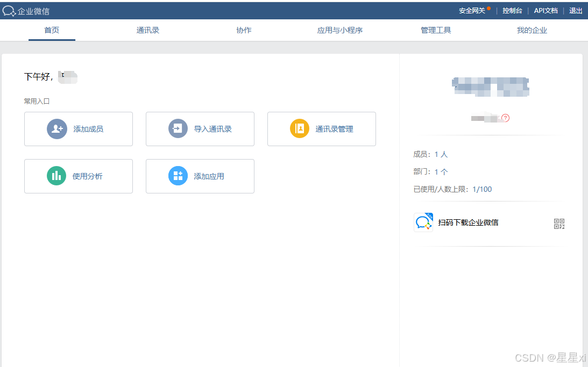Open the 首页 tab
588x367 pixels.
pos(52,30)
